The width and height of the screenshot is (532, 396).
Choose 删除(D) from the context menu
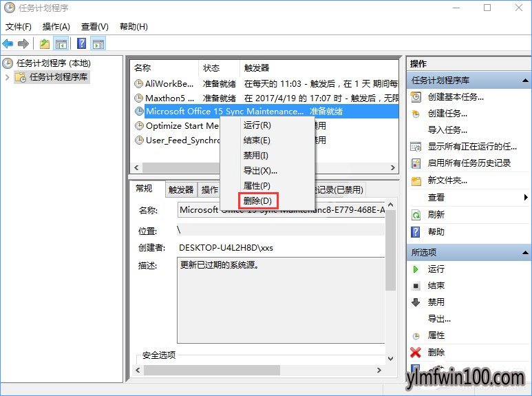(258, 200)
